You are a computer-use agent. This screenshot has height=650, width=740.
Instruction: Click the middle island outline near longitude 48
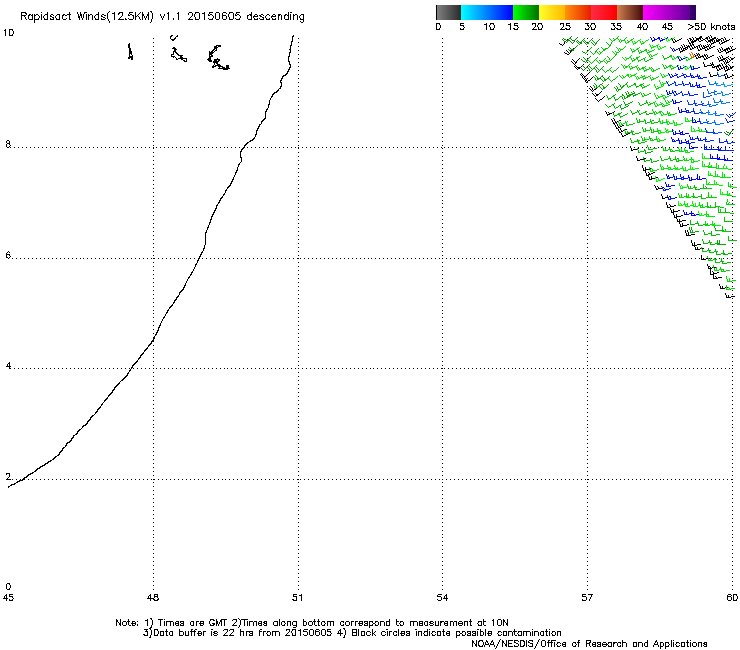(x=178, y=55)
